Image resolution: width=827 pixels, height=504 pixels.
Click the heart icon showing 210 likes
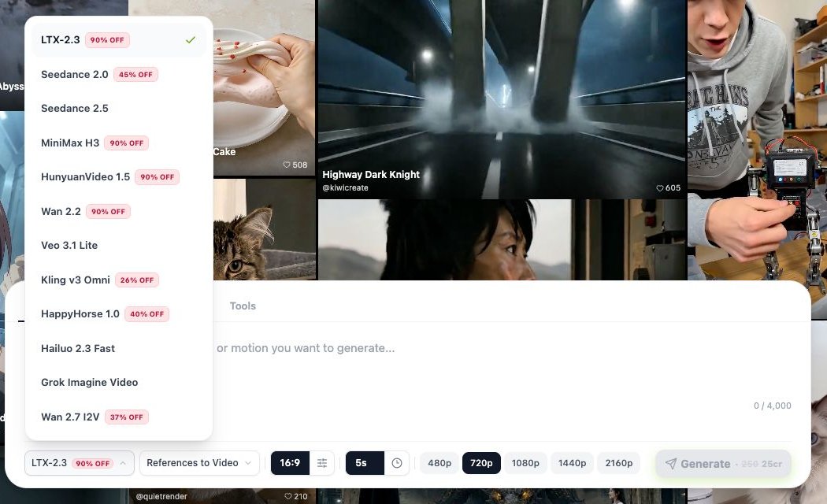(x=288, y=496)
